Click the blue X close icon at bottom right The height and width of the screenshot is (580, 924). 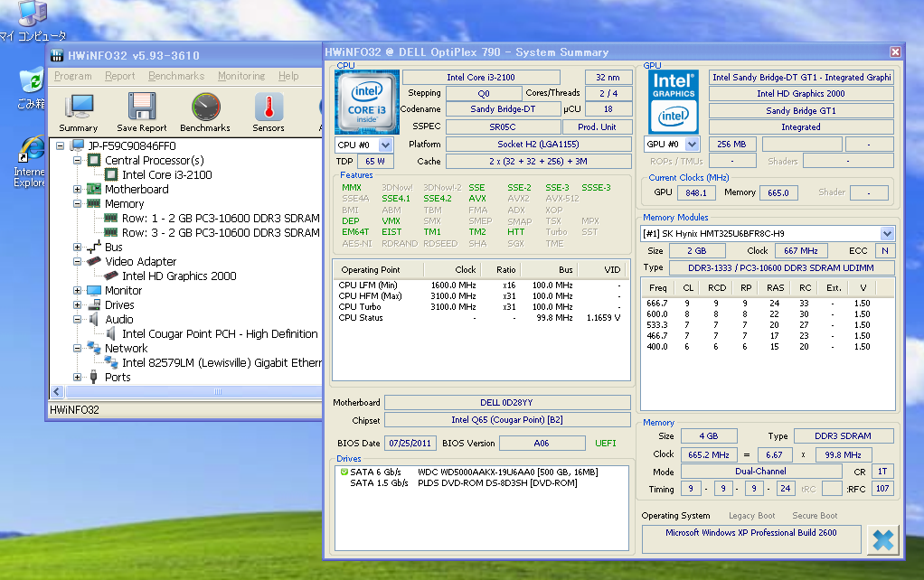click(882, 540)
